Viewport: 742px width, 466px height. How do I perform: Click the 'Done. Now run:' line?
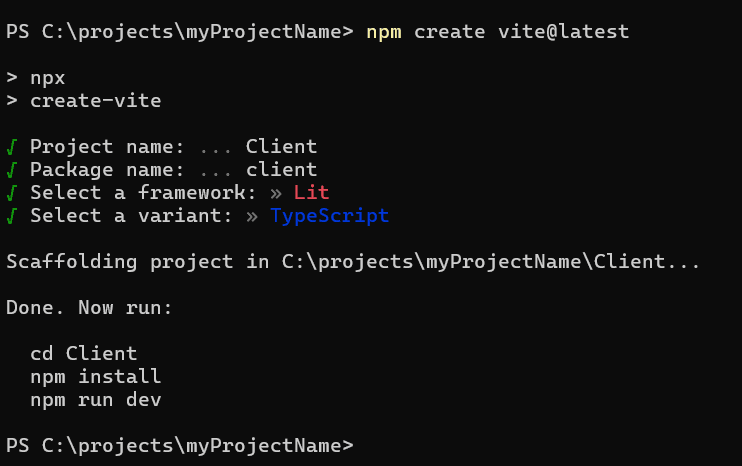[89, 308]
